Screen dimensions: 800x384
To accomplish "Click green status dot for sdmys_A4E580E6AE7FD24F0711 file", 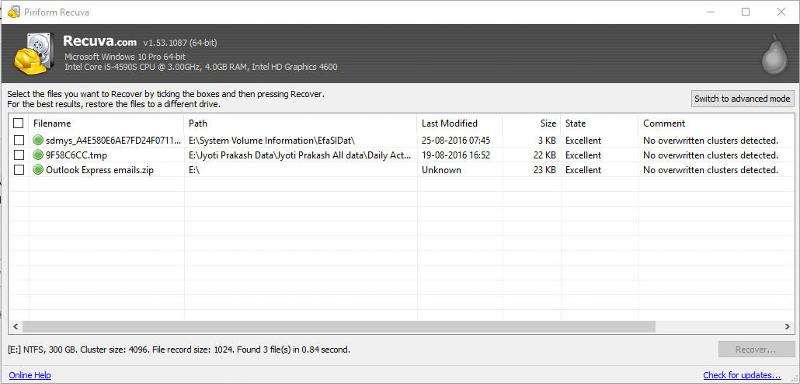I will tap(38, 140).
